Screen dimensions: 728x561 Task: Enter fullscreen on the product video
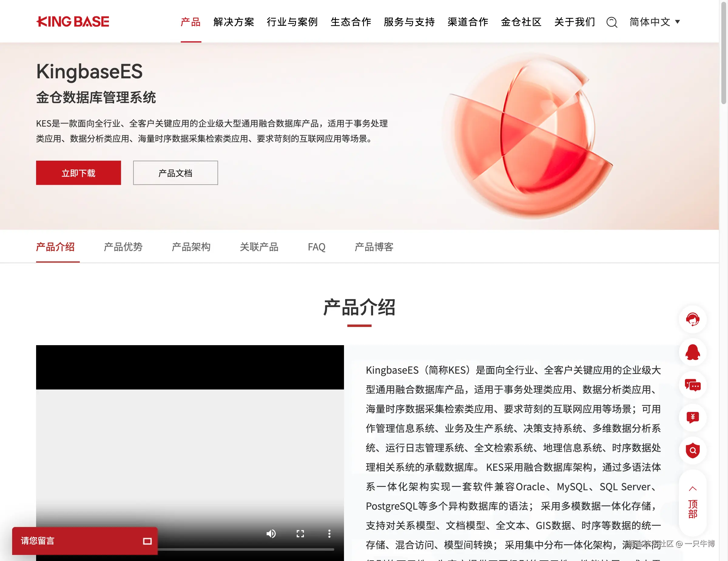[300, 534]
